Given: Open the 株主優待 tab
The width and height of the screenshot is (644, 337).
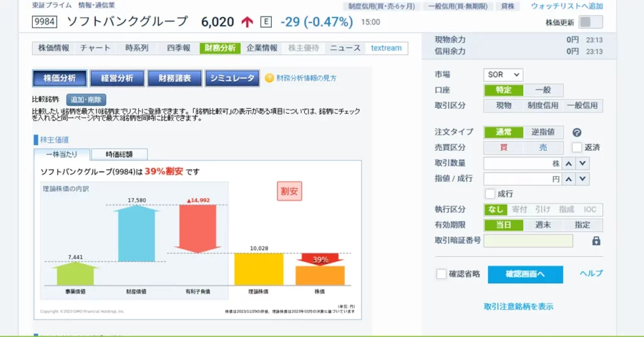Looking at the screenshot, I should click(304, 48).
